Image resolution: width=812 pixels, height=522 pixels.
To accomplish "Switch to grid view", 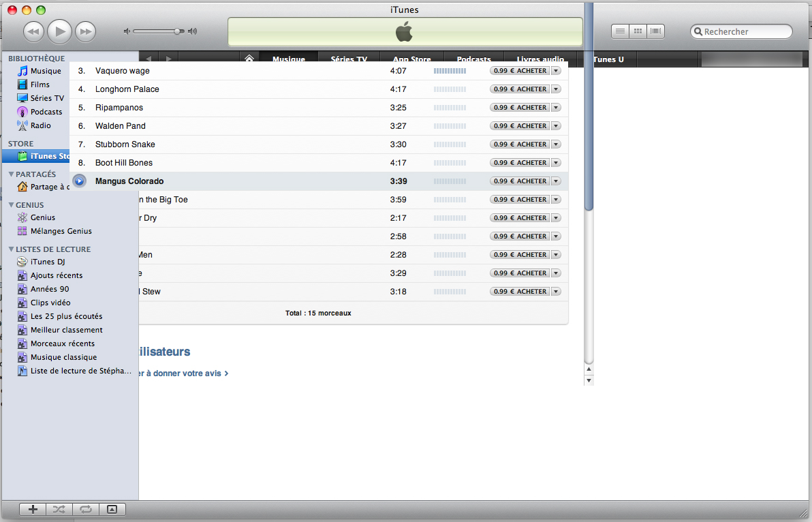I will tap(638, 31).
